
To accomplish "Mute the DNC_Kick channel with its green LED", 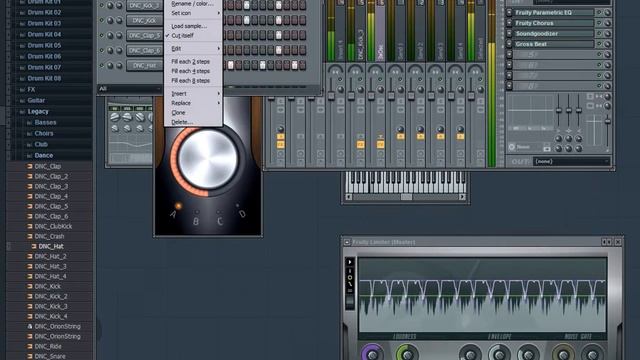I will tap(102, 20).
